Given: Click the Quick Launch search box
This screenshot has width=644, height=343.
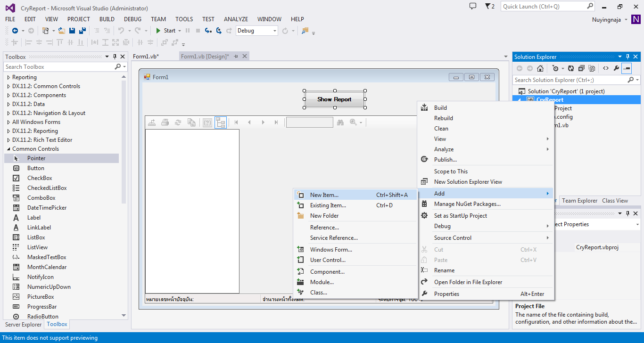Looking at the screenshot, I should pyautogui.click(x=543, y=6).
